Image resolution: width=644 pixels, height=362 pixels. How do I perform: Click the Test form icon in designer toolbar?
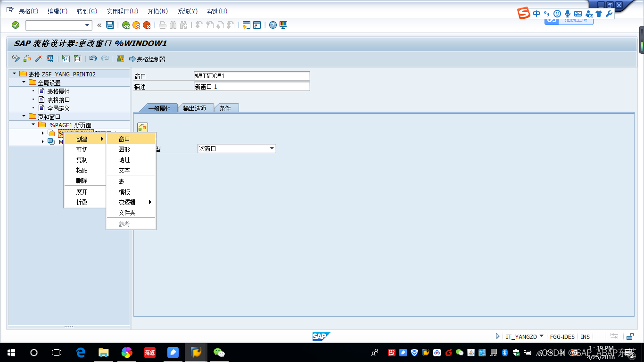(x=50, y=58)
